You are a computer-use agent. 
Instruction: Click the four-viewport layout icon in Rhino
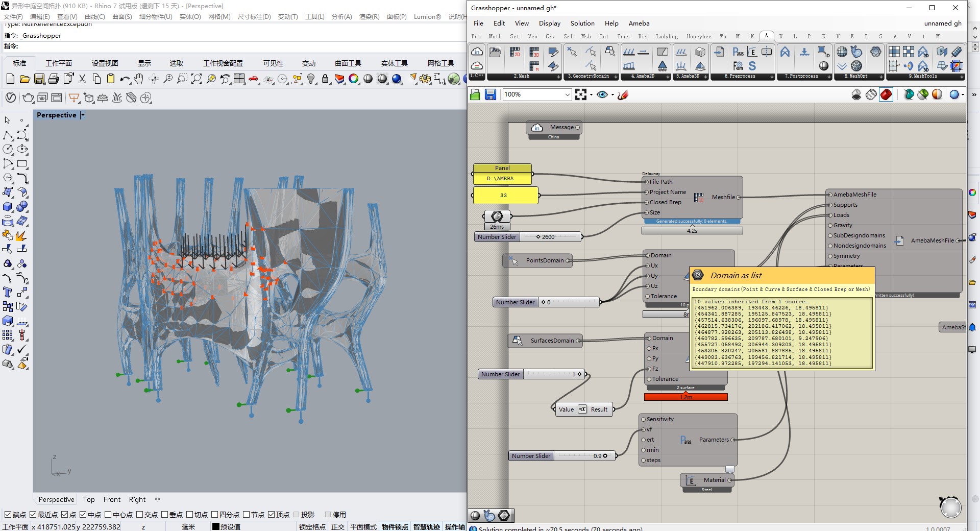click(x=239, y=79)
